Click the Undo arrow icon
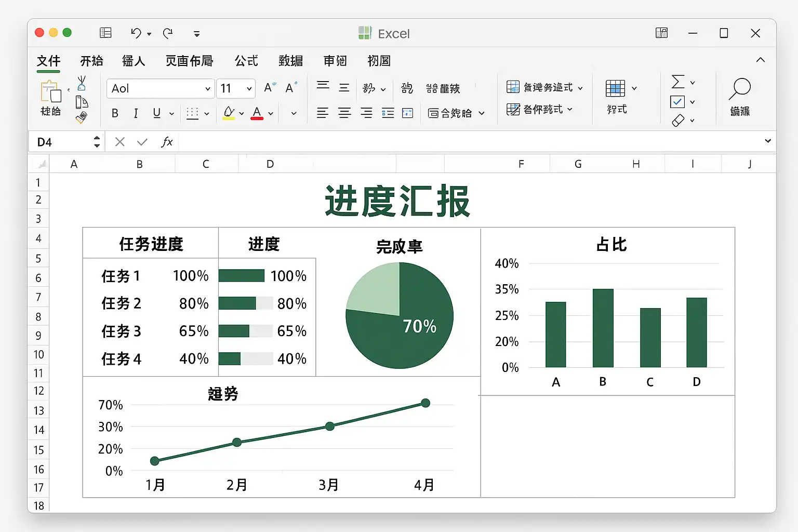This screenshot has width=798, height=532. tap(136, 33)
